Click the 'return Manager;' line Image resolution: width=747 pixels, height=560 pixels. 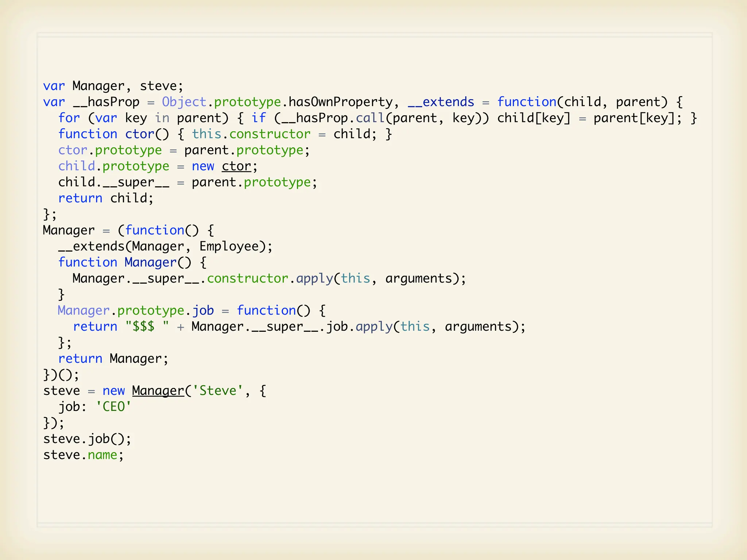113,359
